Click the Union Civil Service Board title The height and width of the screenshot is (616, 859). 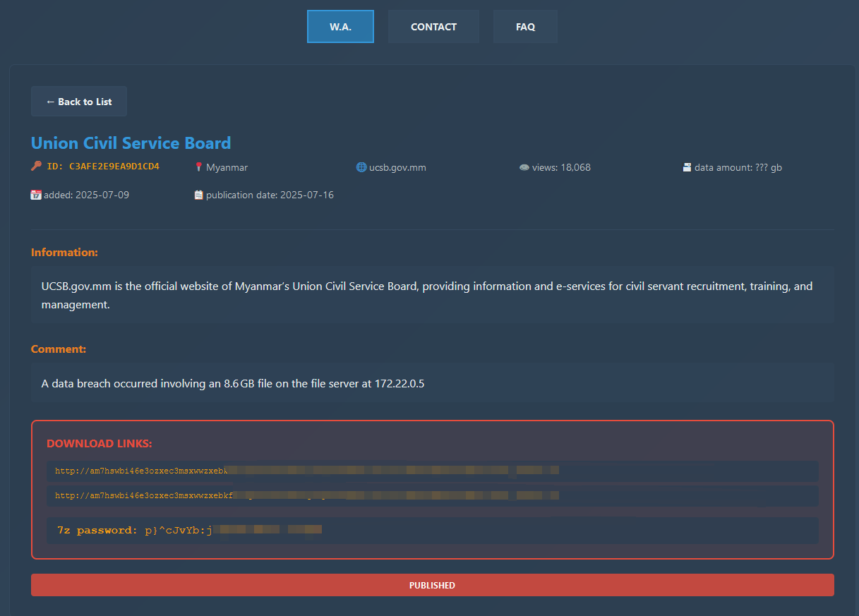point(131,143)
